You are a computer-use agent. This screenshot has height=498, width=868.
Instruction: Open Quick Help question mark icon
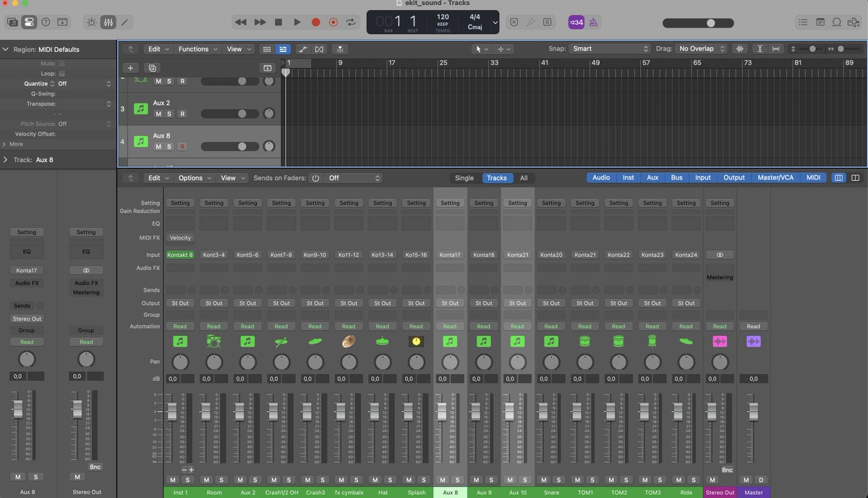coord(46,22)
